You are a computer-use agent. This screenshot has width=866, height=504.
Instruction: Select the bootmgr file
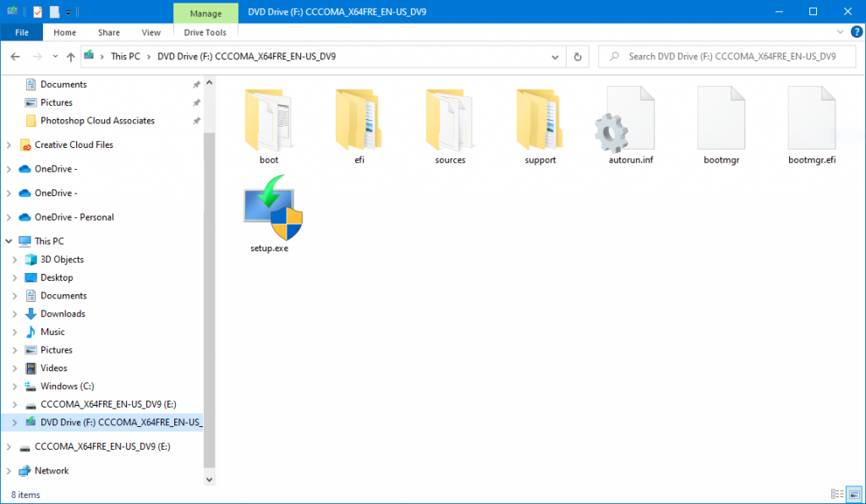point(721,126)
